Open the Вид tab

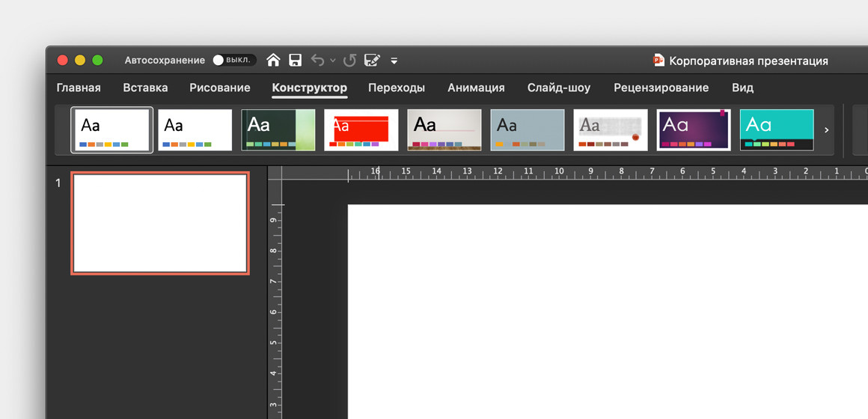(x=742, y=88)
